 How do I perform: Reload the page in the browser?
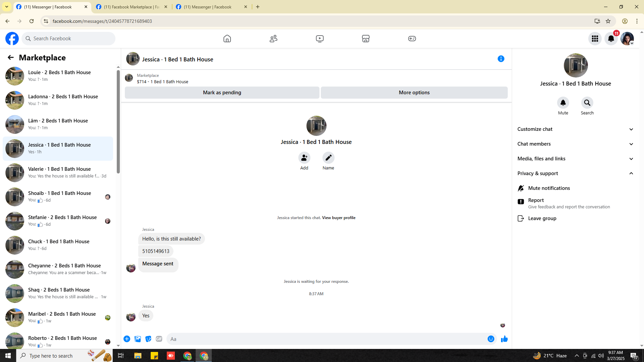click(32, 21)
